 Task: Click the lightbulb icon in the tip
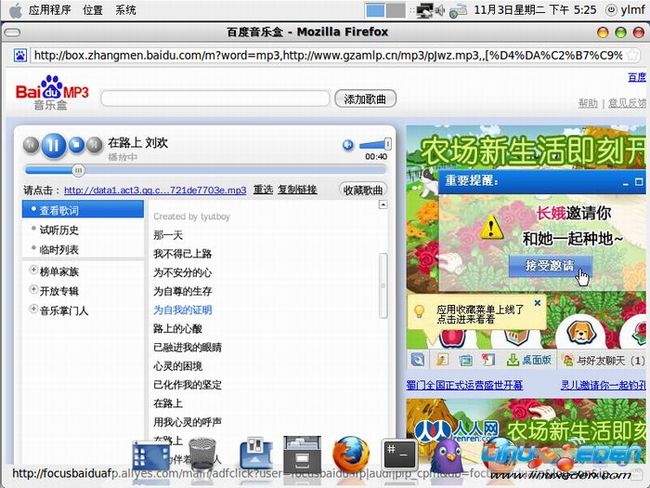tap(420, 311)
